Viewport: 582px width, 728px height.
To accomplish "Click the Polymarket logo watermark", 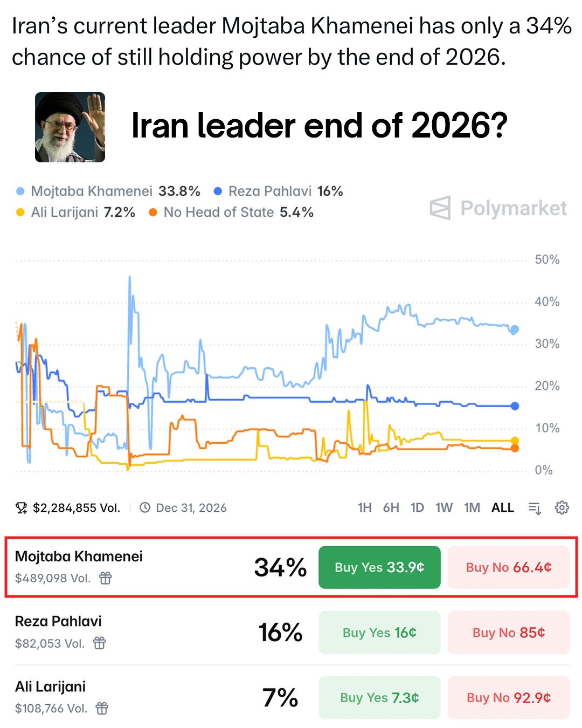I will click(498, 208).
